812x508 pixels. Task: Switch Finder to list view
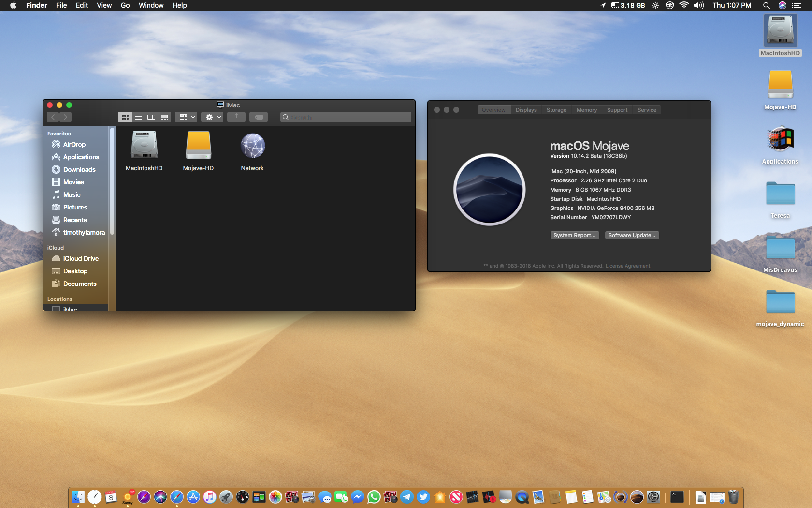138,117
